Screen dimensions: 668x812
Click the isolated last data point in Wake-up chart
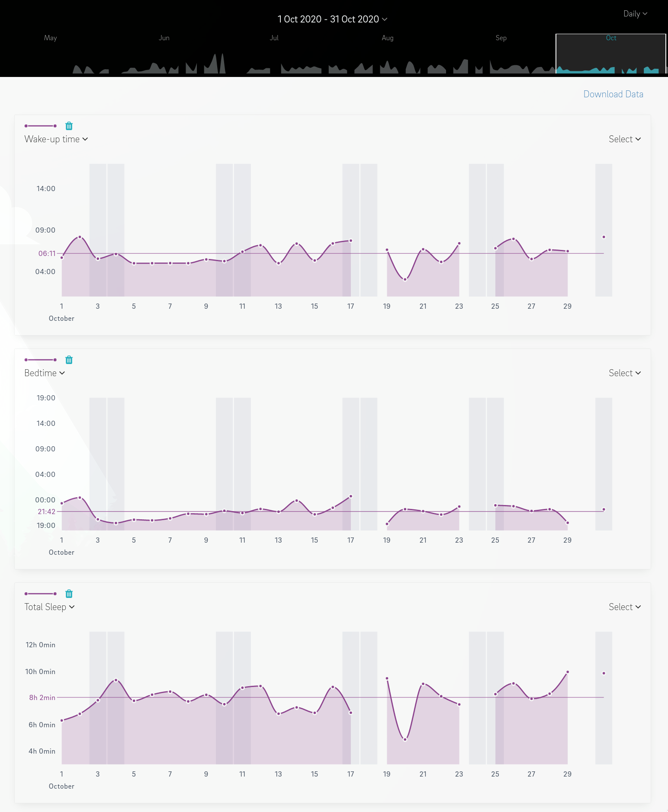604,237
